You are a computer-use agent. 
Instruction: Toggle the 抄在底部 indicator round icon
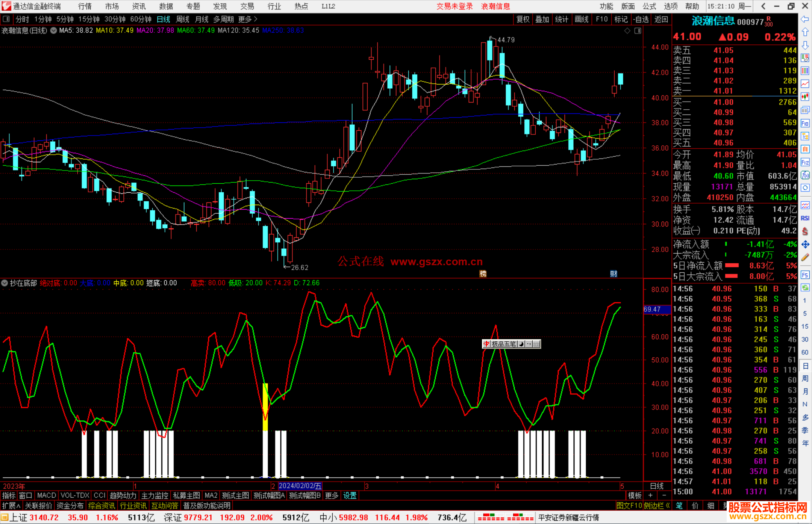[x=5, y=283]
